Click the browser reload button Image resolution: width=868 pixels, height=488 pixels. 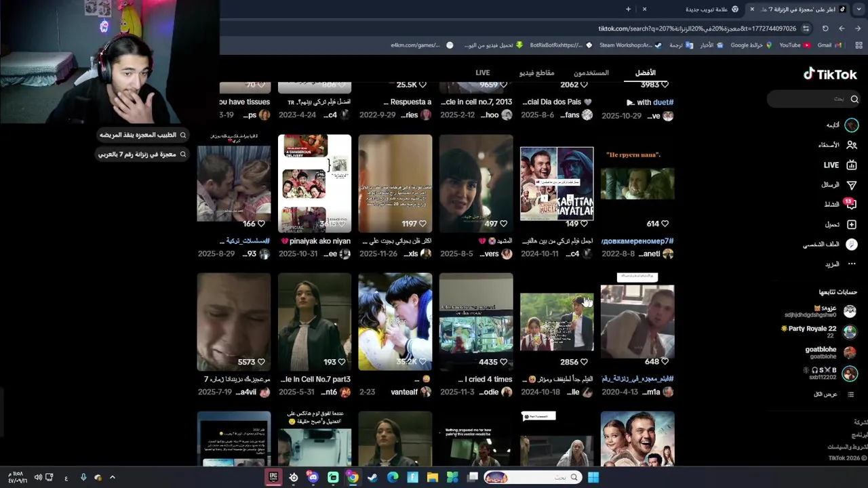coord(825,28)
